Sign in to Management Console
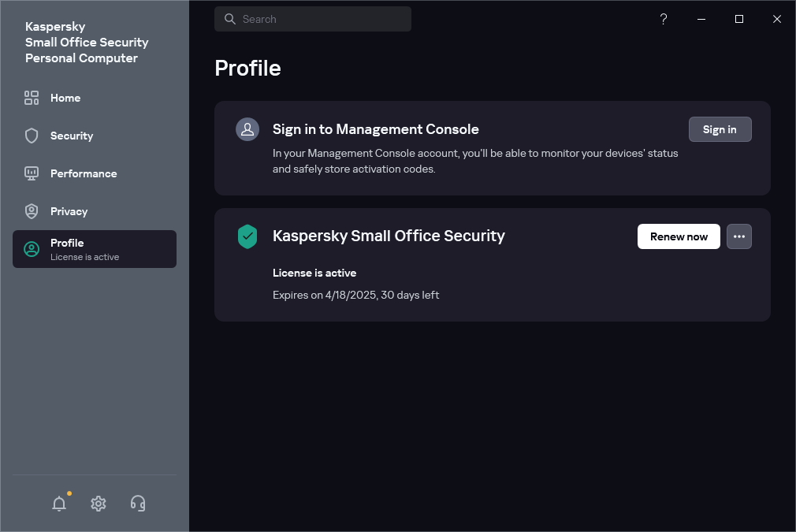This screenshot has height=532, width=796. click(720, 128)
